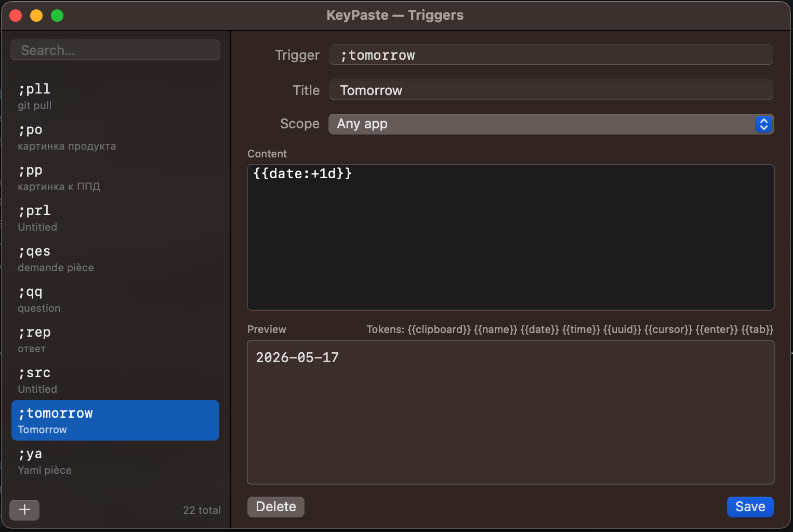This screenshot has height=532, width=793.
Task: Click inside the Content text area
Action: click(511, 237)
